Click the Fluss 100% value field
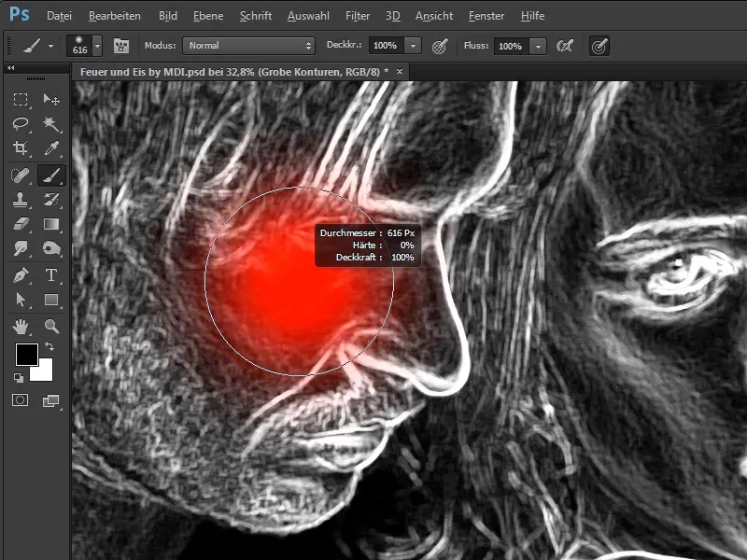The image size is (747, 560). click(x=511, y=46)
